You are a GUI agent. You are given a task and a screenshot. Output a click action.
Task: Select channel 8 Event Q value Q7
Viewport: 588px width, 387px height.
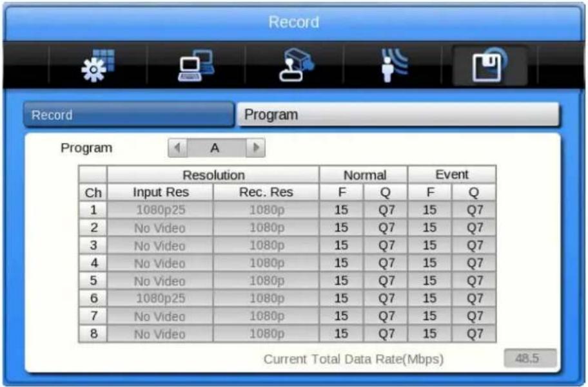pos(474,334)
